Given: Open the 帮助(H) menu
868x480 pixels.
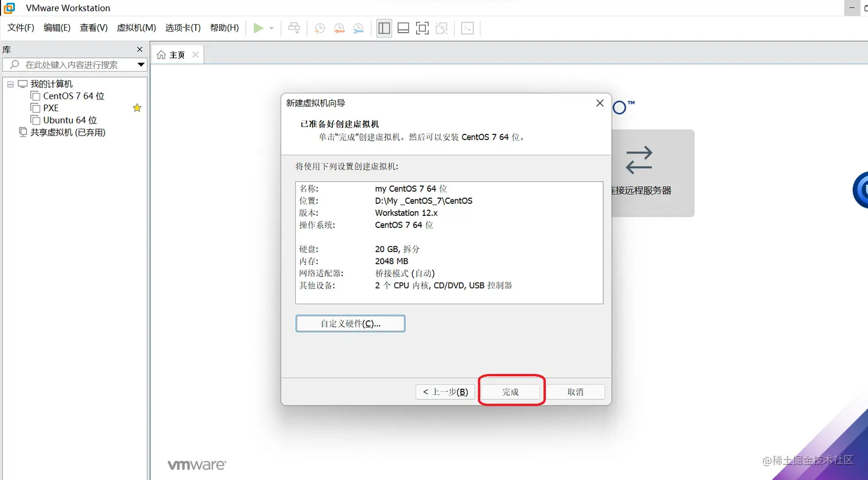Looking at the screenshot, I should (224, 28).
